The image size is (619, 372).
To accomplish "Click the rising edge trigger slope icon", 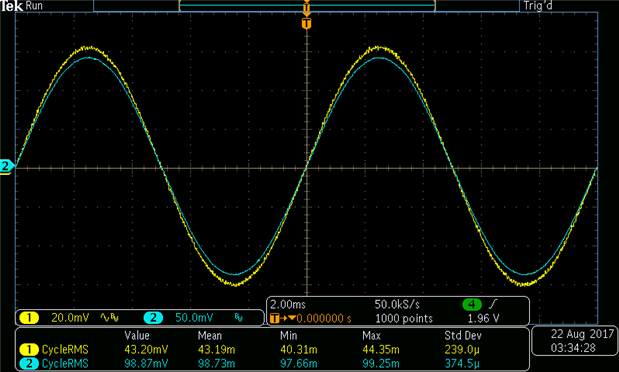I will (x=493, y=304).
